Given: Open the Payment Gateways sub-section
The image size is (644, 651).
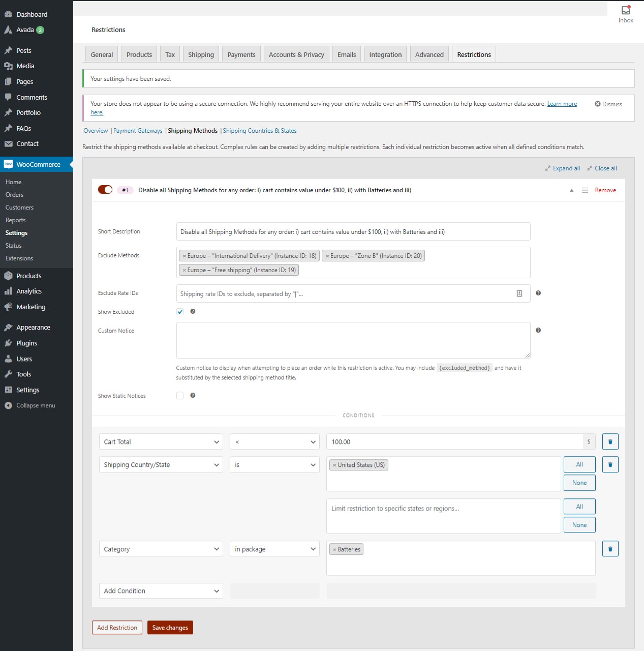Looking at the screenshot, I should 138,131.
